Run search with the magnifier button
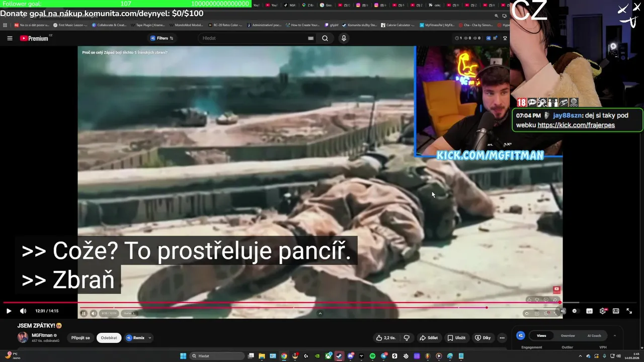This screenshot has height=362, width=644. [325, 38]
